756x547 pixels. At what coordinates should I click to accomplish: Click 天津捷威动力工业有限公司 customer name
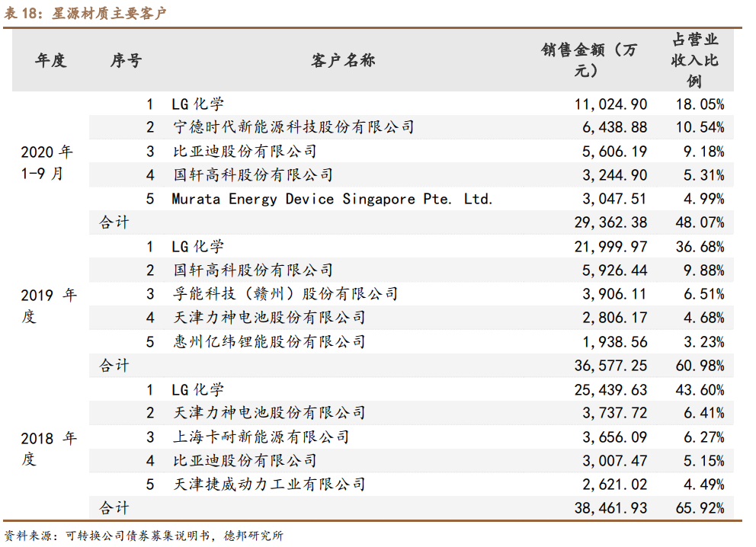coord(269,485)
